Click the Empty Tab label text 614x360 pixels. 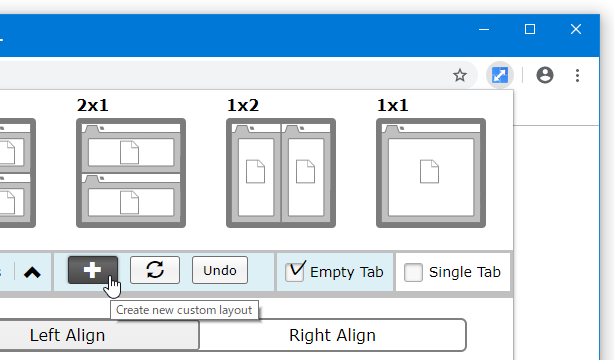coord(347,272)
